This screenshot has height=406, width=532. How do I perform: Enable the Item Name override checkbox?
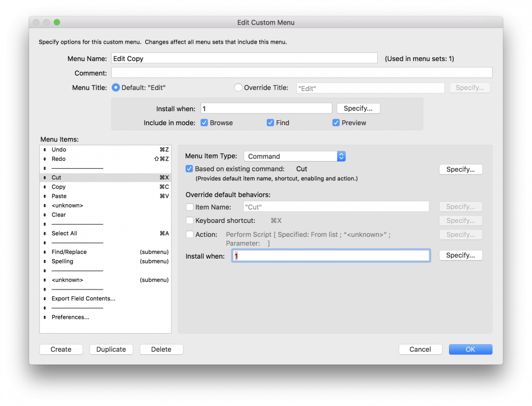pos(190,207)
